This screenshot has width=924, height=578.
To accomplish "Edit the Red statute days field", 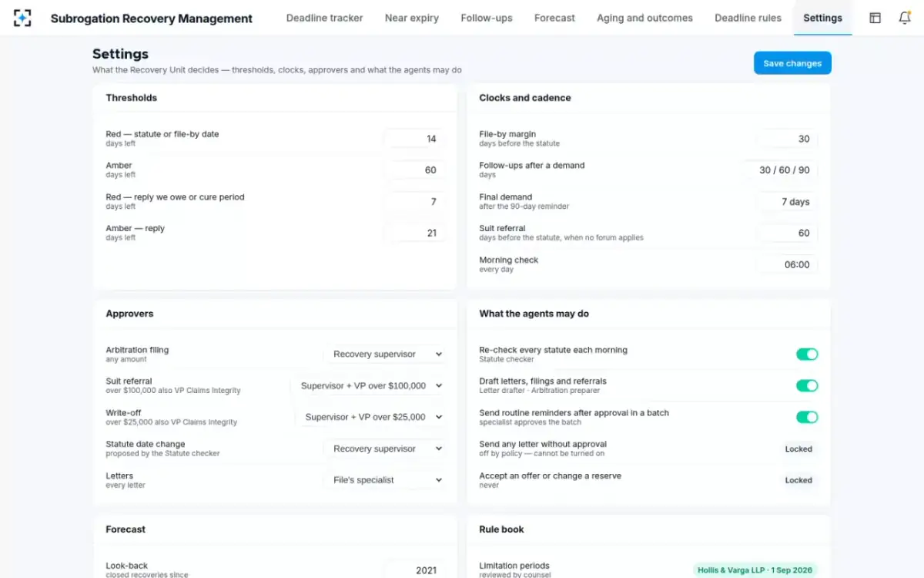I will point(414,139).
